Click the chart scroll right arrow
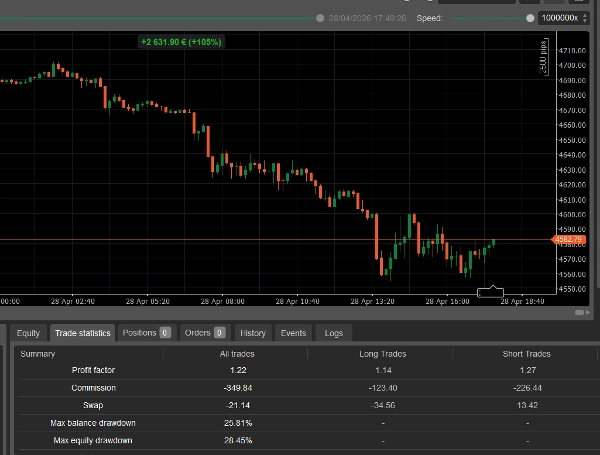Viewport: 600px width, 455px height. pos(588,313)
